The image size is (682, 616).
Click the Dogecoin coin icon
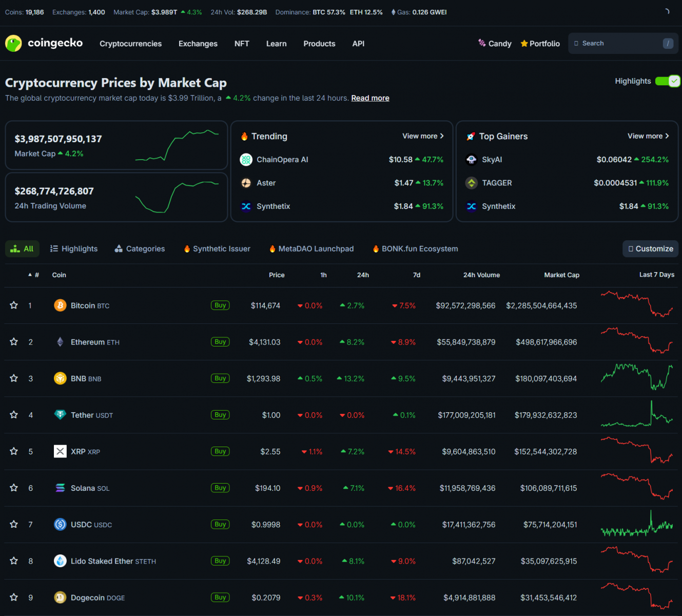pyautogui.click(x=60, y=598)
